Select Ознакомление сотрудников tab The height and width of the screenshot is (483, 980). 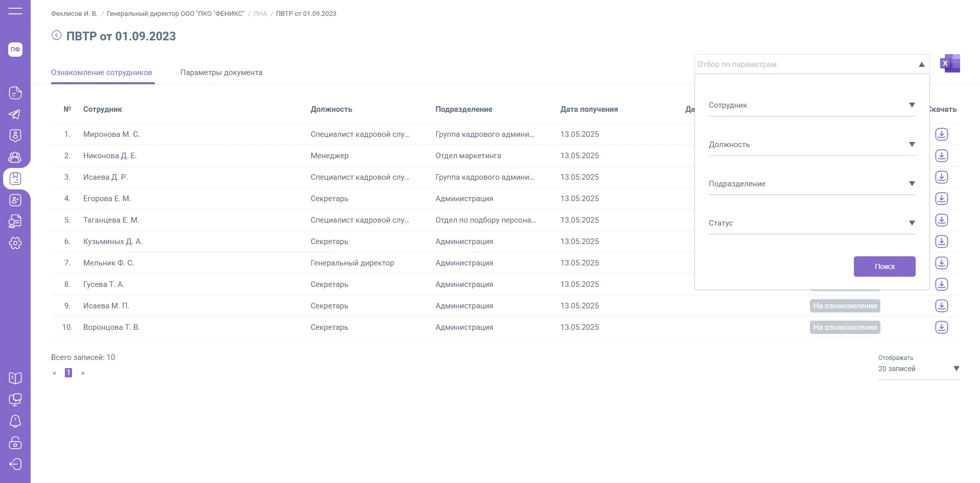102,73
